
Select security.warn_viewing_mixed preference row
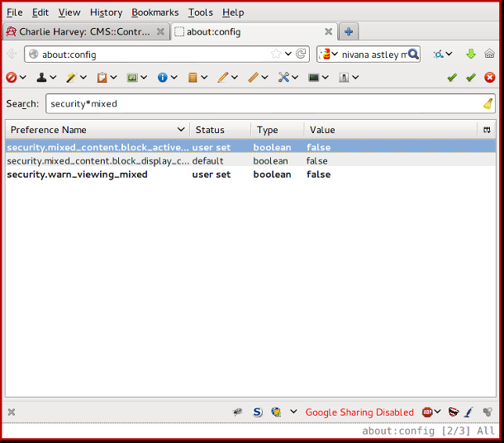(x=250, y=174)
